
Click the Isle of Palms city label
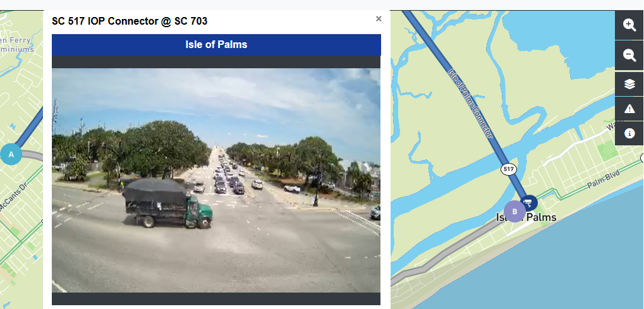coord(526,217)
